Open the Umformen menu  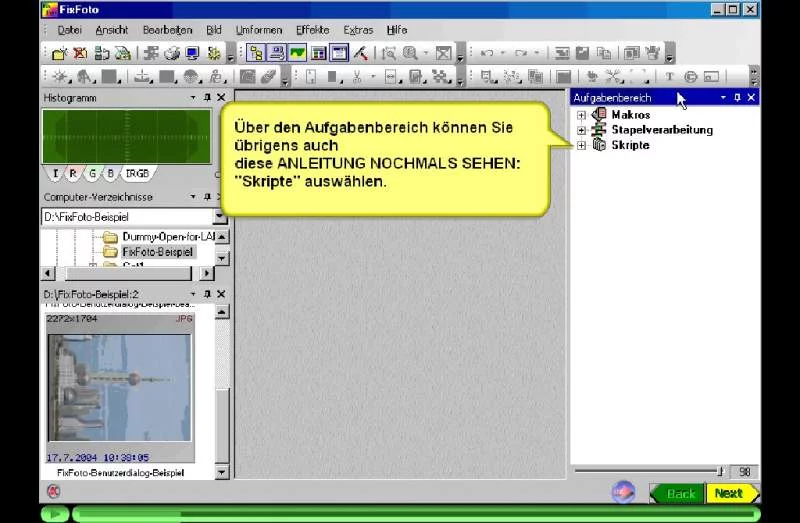coord(259,30)
